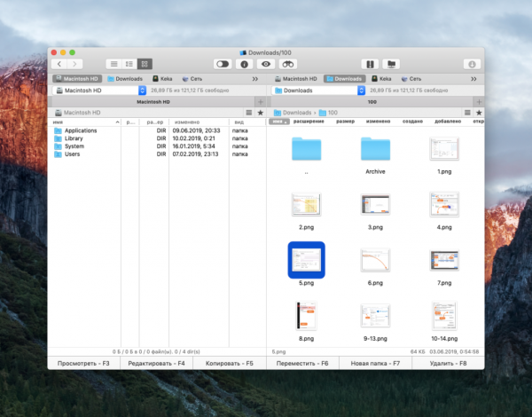Click the archive compress toolbar icon
The width and height of the screenshot is (532, 417).
[370, 64]
